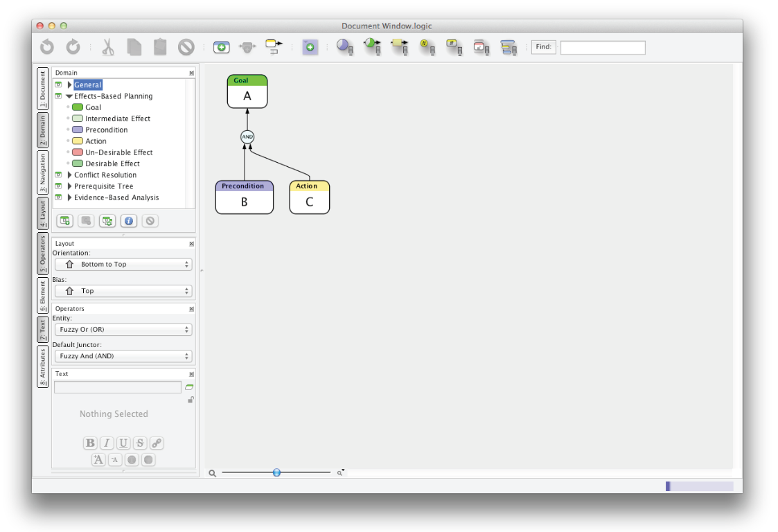Expand the Prerequisite Tree domain
Screen dimensions: 778x532
coord(69,186)
